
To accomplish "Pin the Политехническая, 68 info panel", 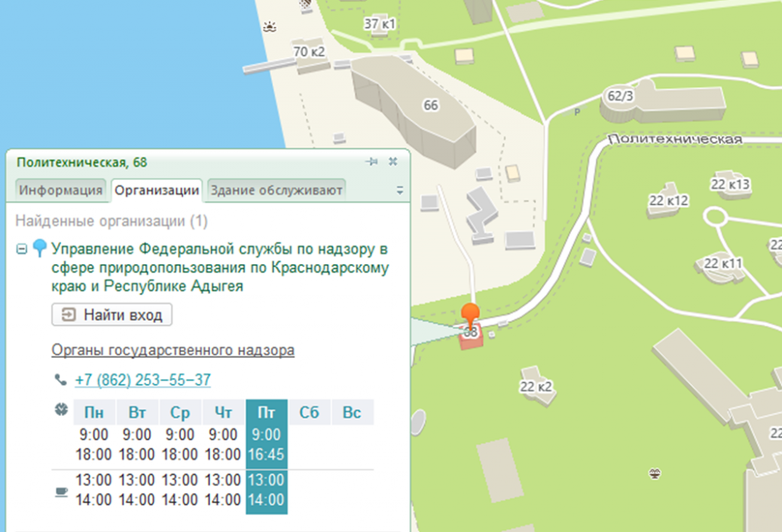I will 372,162.
